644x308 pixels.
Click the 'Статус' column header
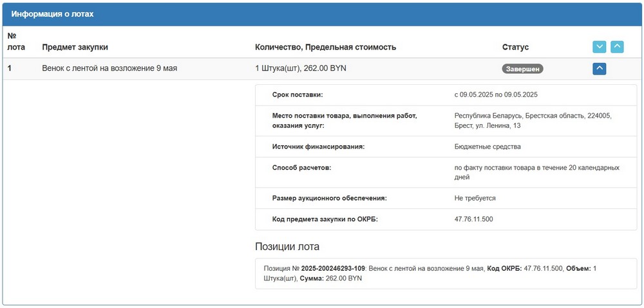click(x=515, y=47)
